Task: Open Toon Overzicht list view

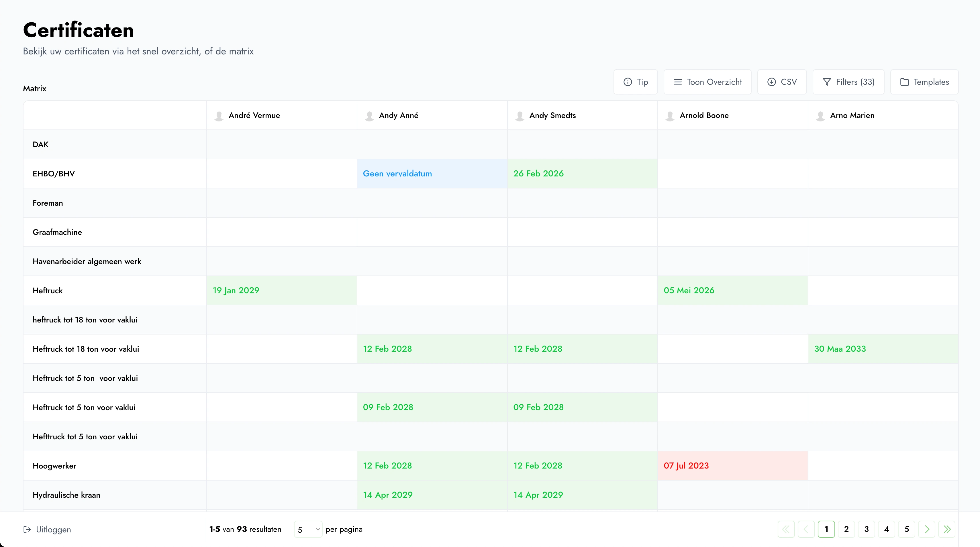Action: point(707,82)
